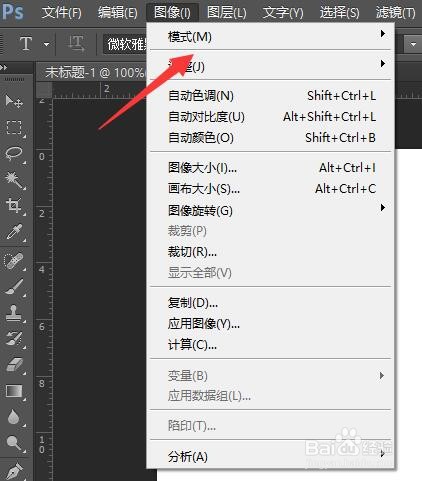
Task: Select the Crop tool
Action: tap(14, 205)
